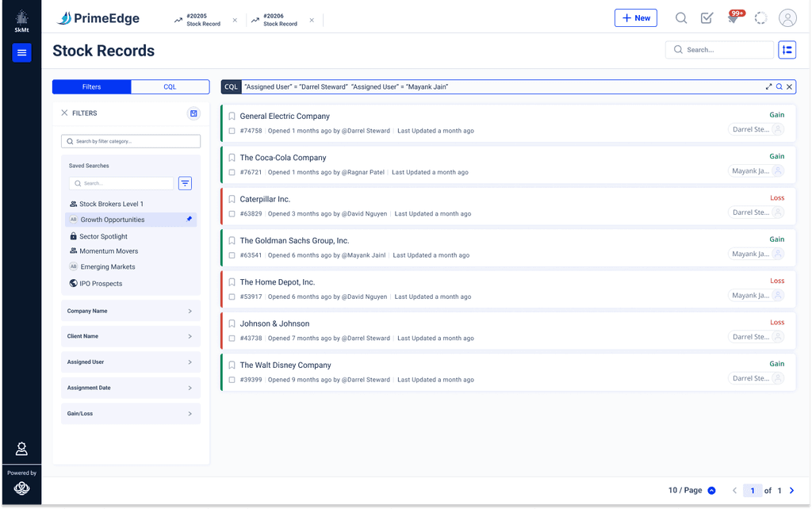Open Johnson & Johnson record title
The width and height of the screenshot is (812, 509).
[x=274, y=323]
